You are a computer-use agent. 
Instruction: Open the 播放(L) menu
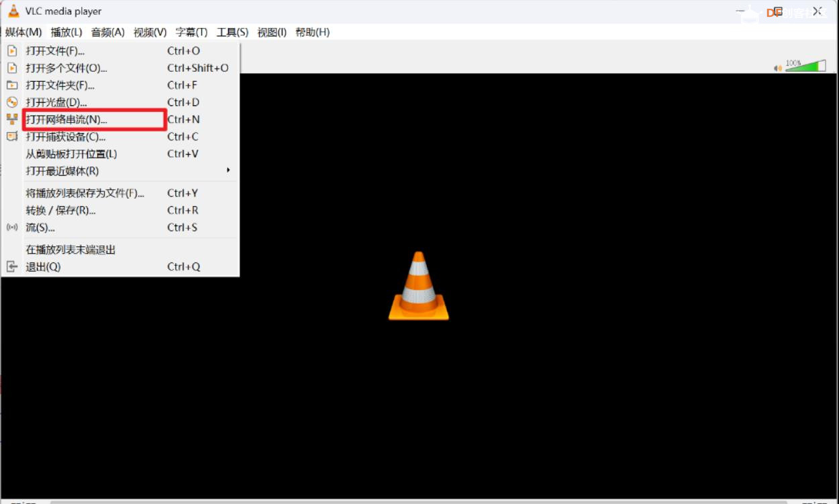[66, 32]
